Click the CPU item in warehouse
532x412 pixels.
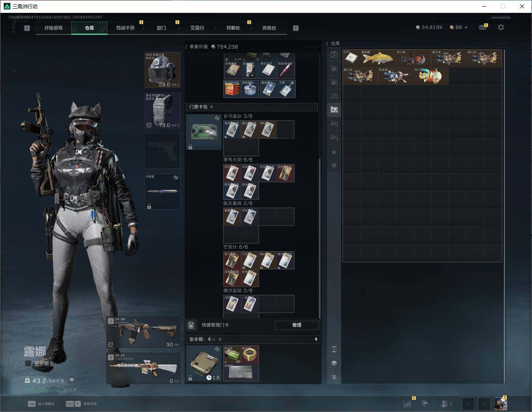point(351,59)
